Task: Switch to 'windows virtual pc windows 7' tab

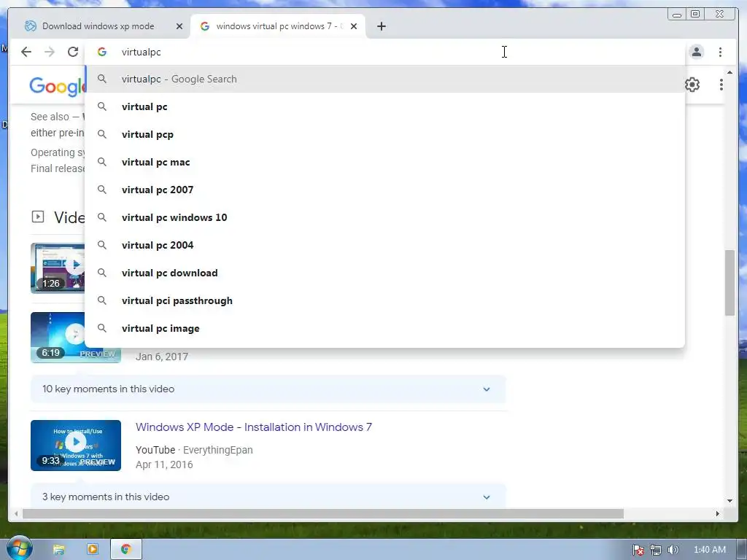Action: [278, 26]
